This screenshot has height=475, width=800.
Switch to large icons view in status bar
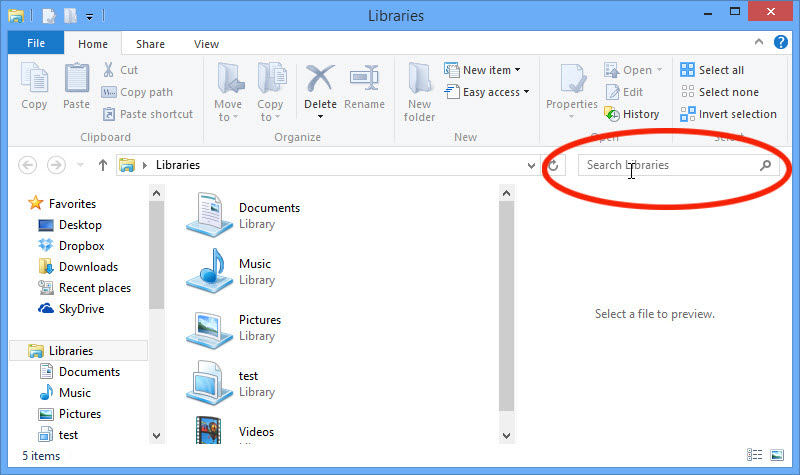click(777, 455)
